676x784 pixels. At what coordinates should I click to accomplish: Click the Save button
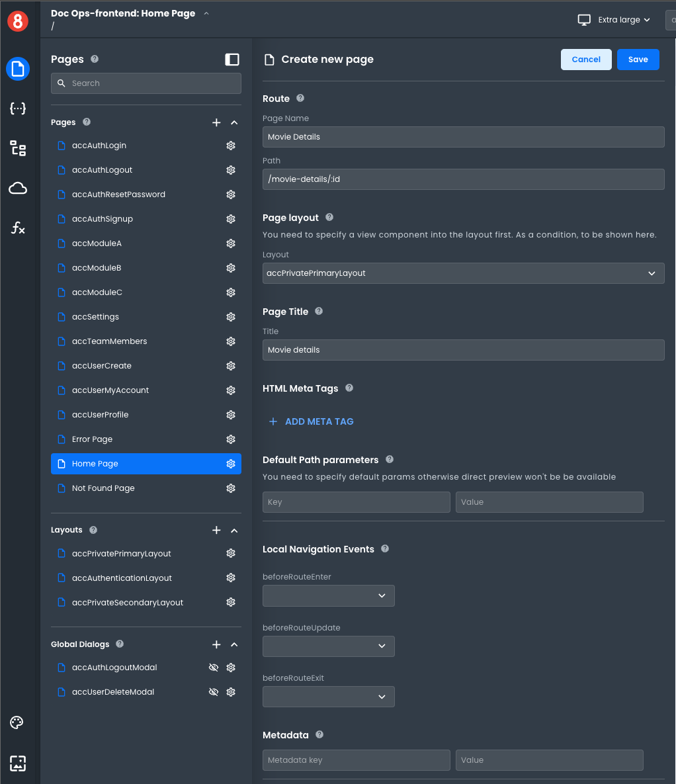pos(638,60)
